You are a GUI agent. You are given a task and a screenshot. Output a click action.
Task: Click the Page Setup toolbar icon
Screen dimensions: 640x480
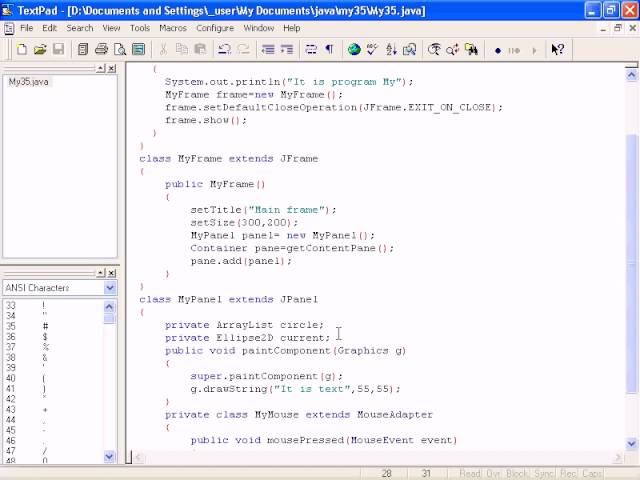(x=138, y=50)
